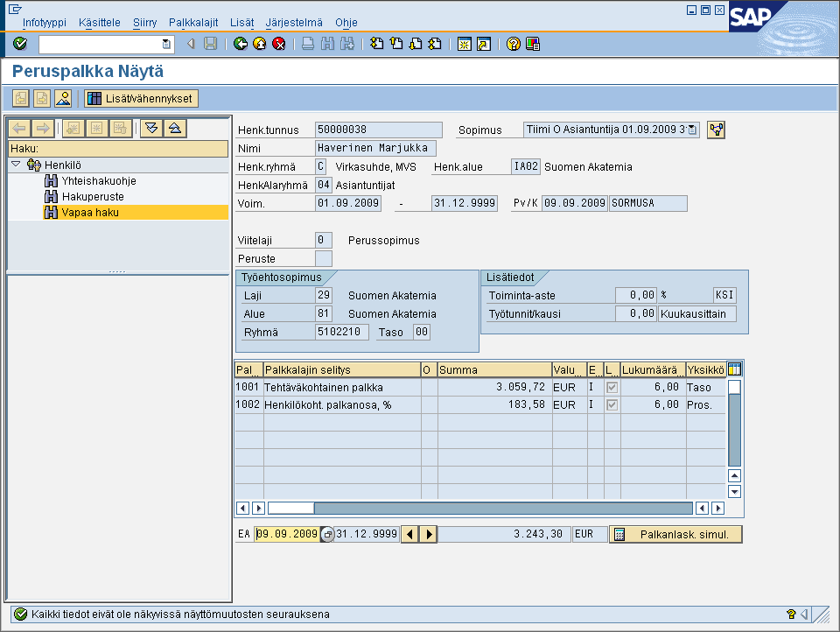The height and width of the screenshot is (632, 840).
Task: Click the organizational assignment icon beside Sopimus
Action: pyautogui.click(x=717, y=130)
